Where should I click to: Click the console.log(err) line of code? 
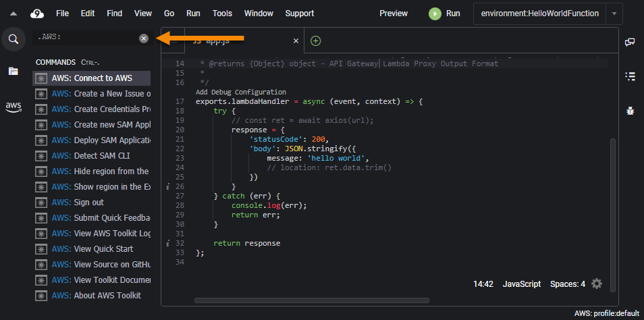[269, 205]
